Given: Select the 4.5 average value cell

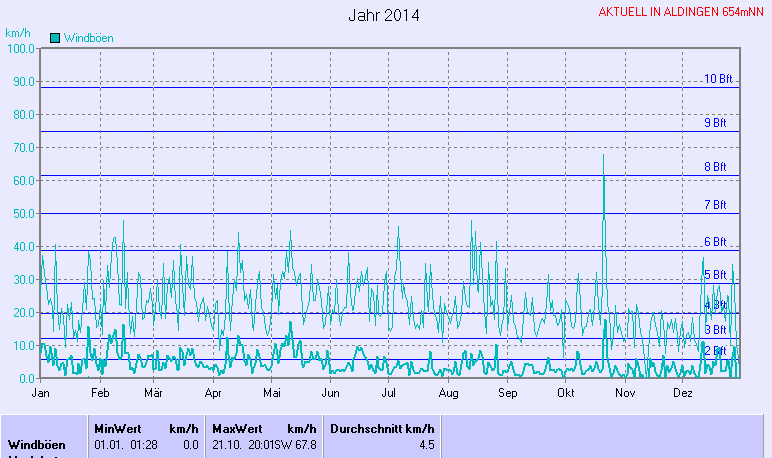Looking at the screenshot, I should point(426,445).
